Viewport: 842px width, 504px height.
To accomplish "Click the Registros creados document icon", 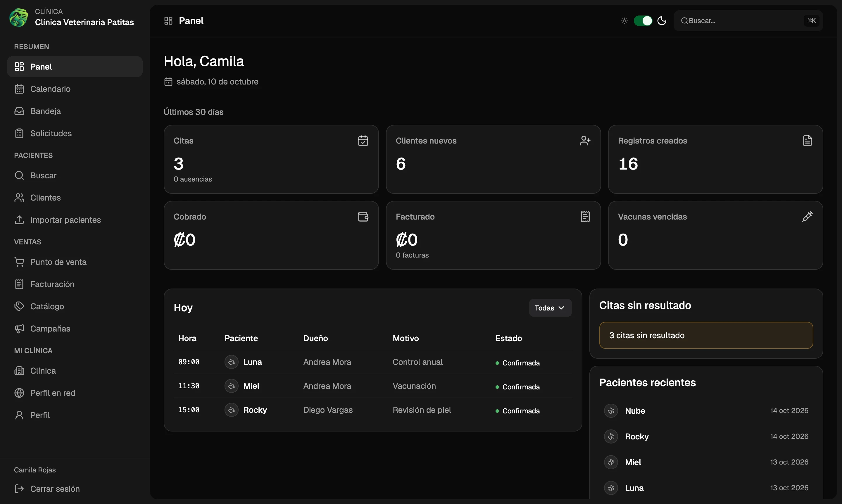I will [x=808, y=141].
